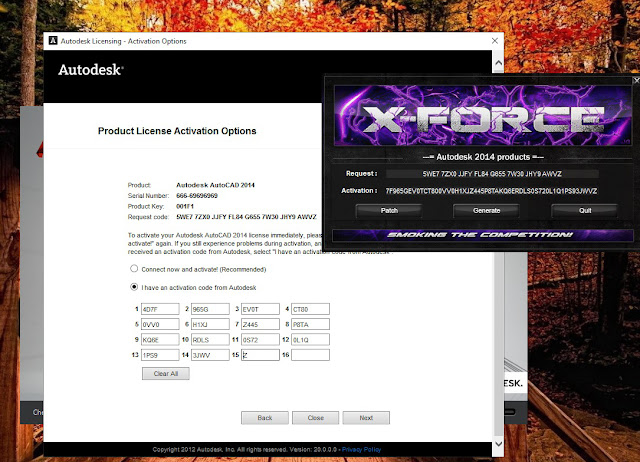Screen dimensions: 640x462
Task: Click the Patch button in X-Force
Action: [389, 210]
